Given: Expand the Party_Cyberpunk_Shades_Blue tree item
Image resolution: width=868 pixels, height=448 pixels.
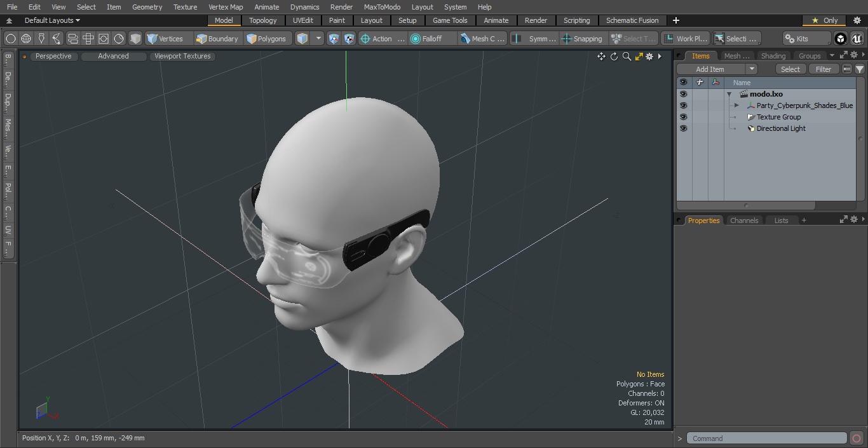Looking at the screenshot, I should 736,105.
